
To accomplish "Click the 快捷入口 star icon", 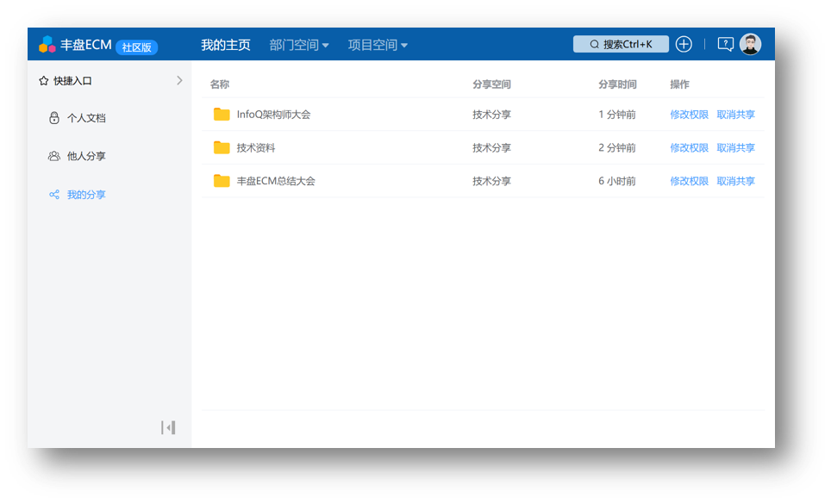I will 43,80.
